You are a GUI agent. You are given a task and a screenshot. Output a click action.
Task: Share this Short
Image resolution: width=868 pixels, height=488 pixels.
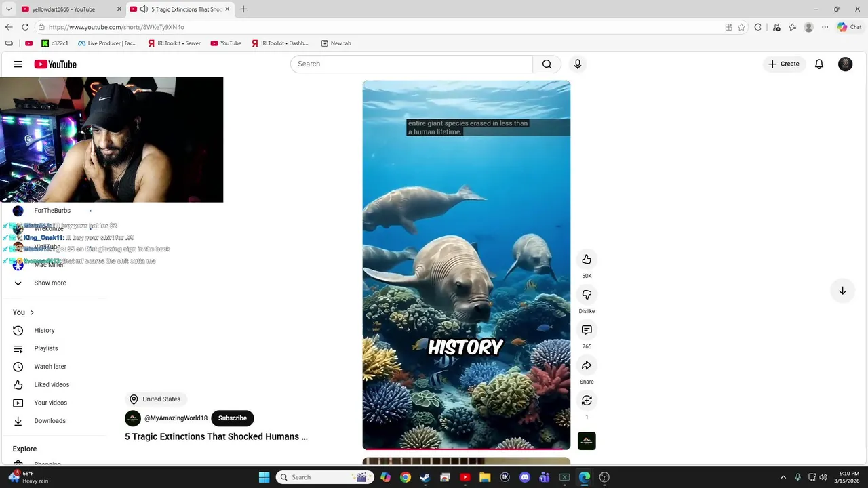point(587,365)
